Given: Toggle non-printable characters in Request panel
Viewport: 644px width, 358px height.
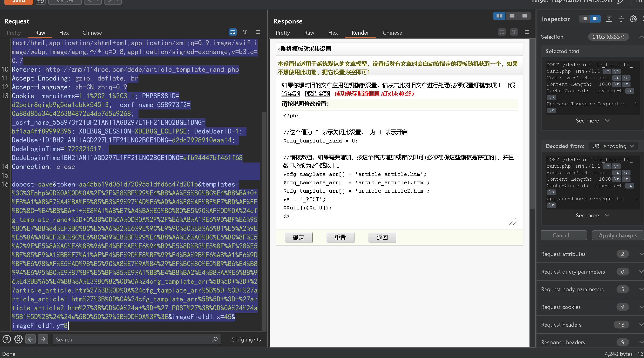Looking at the screenshot, I should pyautogui.click(x=245, y=32).
